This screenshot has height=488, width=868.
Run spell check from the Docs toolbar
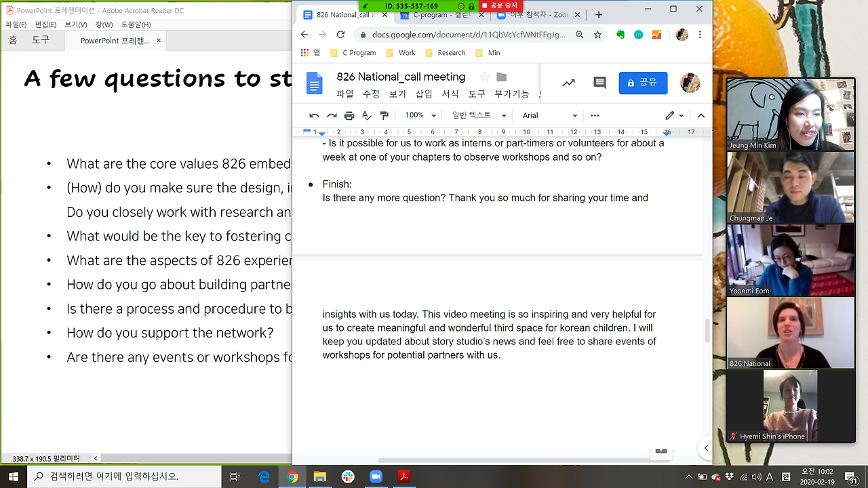pos(367,115)
